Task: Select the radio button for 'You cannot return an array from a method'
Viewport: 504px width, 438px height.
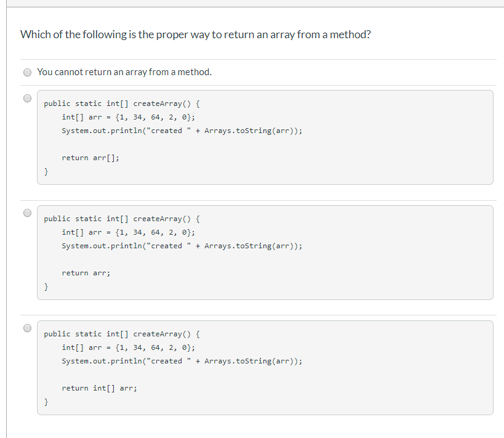Action: pyautogui.click(x=27, y=72)
